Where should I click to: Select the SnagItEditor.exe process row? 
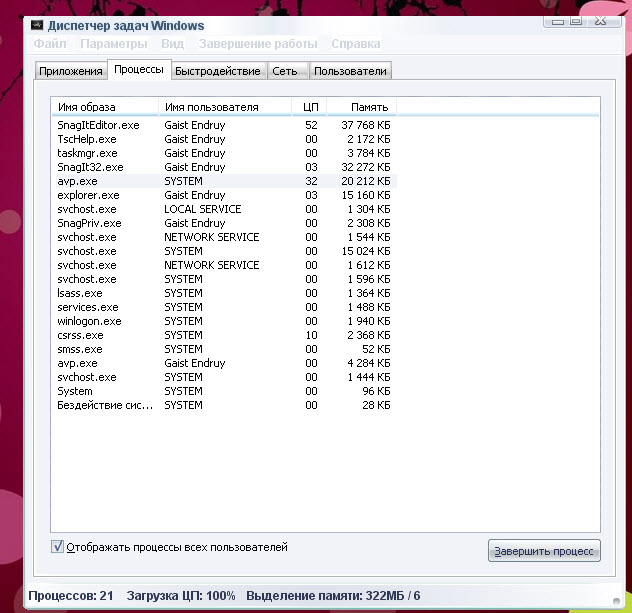click(x=224, y=125)
